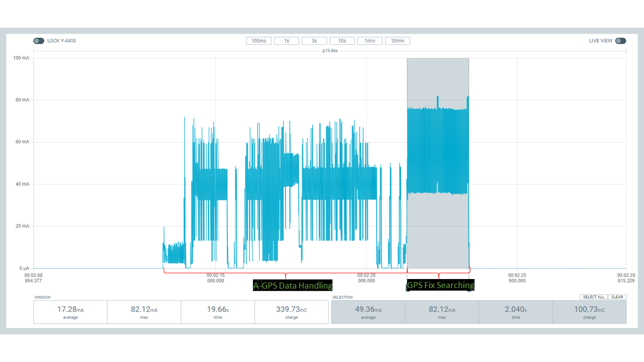The width and height of the screenshot is (644, 362).
Task: Enable the LIVE VIEW toggle
Action: (620, 41)
